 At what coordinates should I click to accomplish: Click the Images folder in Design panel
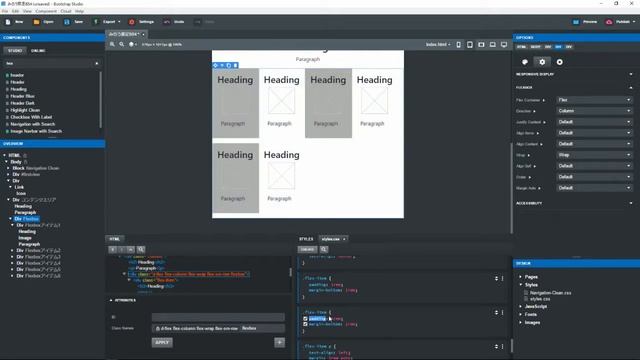tap(532, 322)
